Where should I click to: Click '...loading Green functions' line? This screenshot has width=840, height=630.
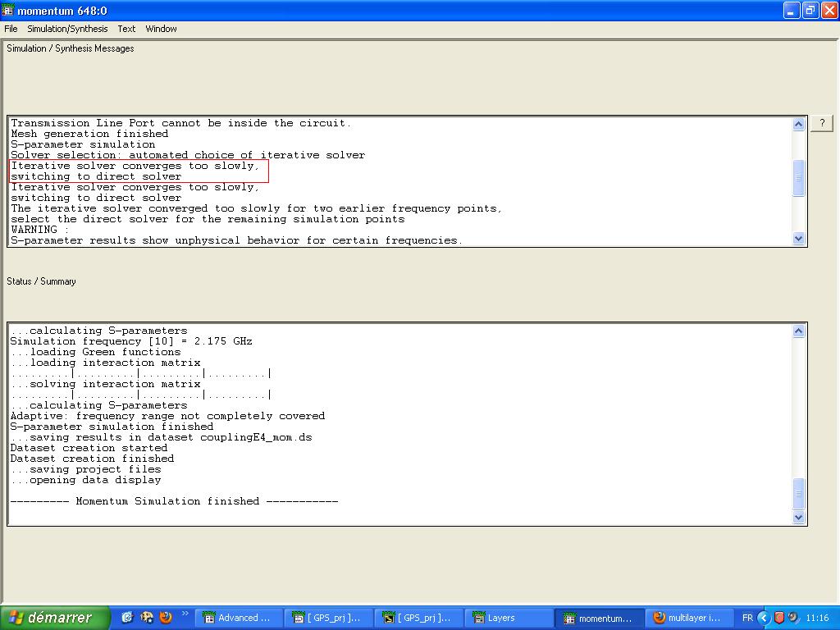95,352
